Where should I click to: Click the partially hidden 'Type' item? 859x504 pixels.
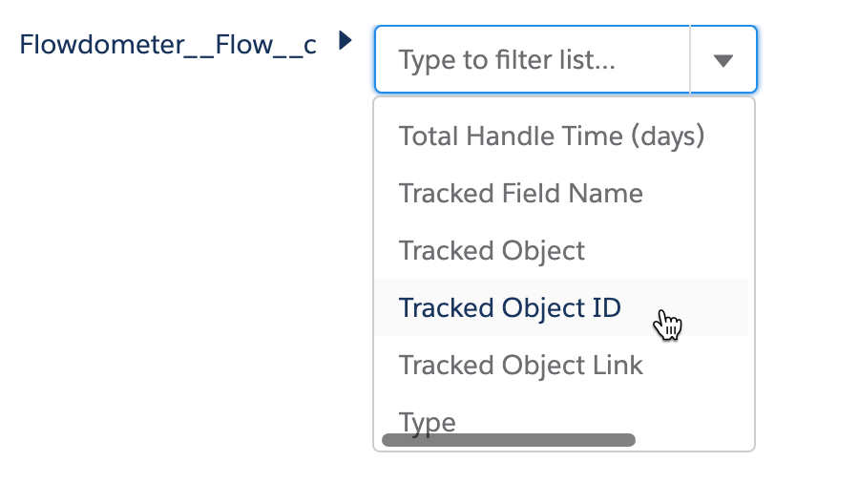pyautogui.click(x=428, y=420)
